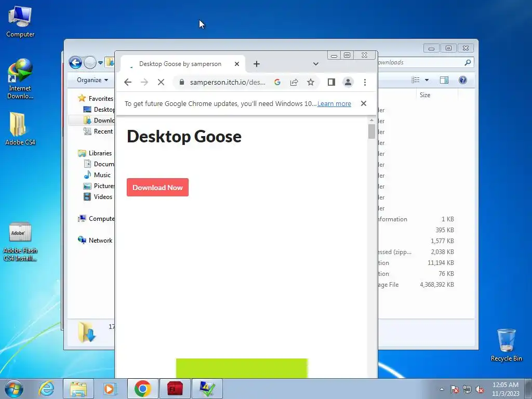Click the Chrome forward arrow button
This screenshot has height=399, width=532.
pyautogui.click(x=144, y=82)
